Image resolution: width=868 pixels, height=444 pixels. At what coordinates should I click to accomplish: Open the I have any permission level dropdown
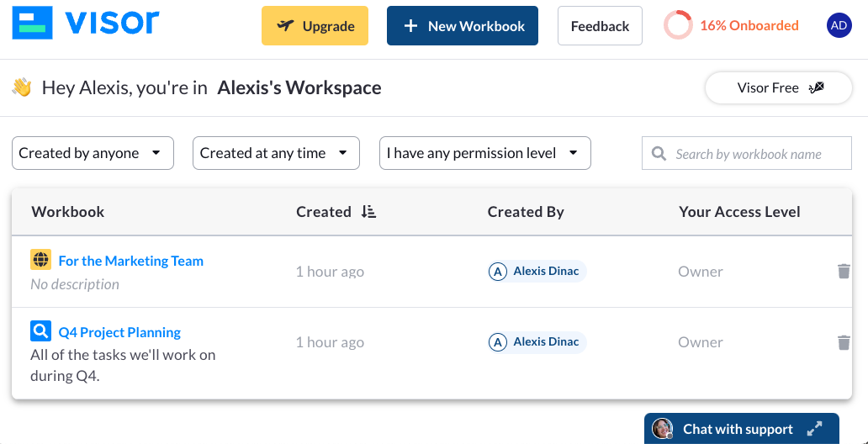pos(485,153)
